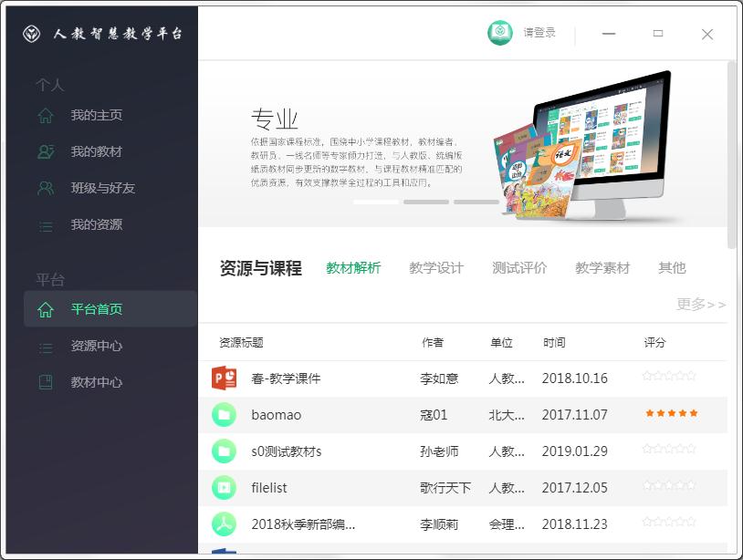Screen dimensions: 743x560
Task: Click the date 2018.11.23
Action: point(575,524)
